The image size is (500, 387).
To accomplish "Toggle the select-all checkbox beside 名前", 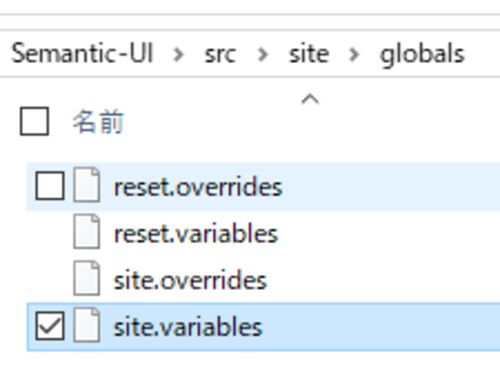I will (34, 121).
